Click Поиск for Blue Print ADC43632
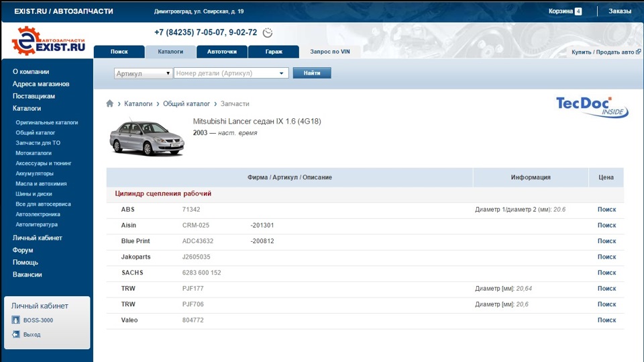 click(x=606, y=241)
